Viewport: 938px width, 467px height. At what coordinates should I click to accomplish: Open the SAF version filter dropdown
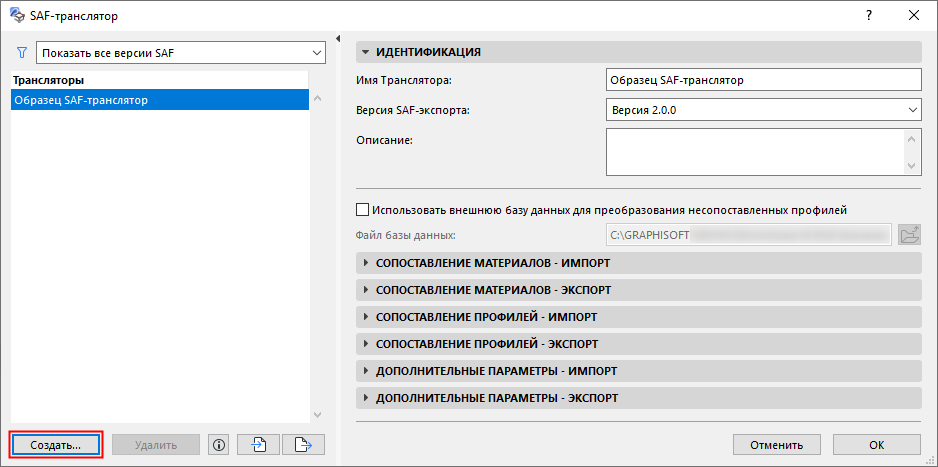click(x=180, y=52)
